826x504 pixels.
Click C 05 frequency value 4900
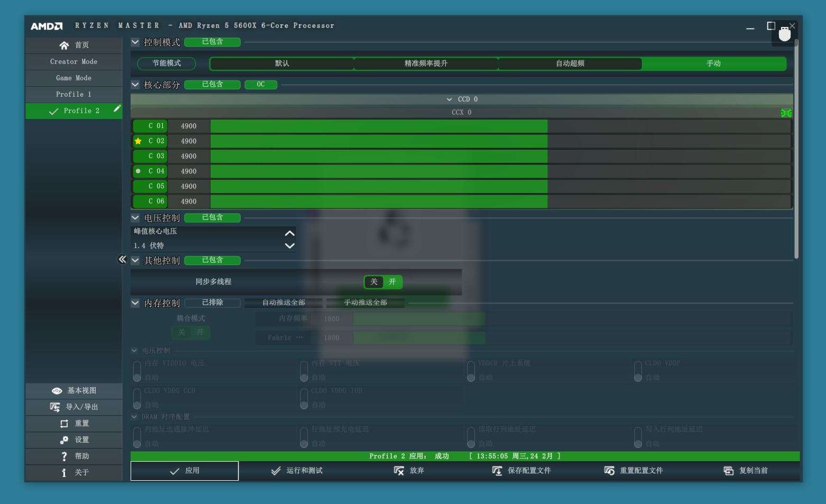(189, 186)
